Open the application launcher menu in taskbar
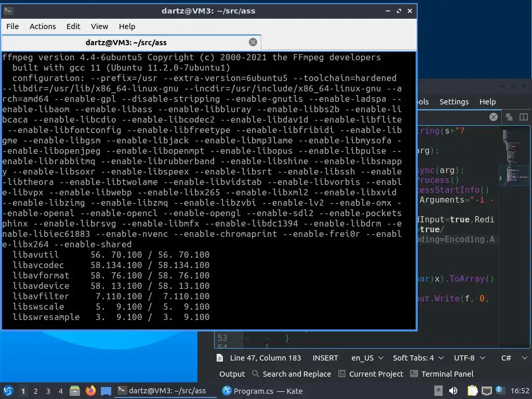Screen dimensions: 532x399 (8, 391)
